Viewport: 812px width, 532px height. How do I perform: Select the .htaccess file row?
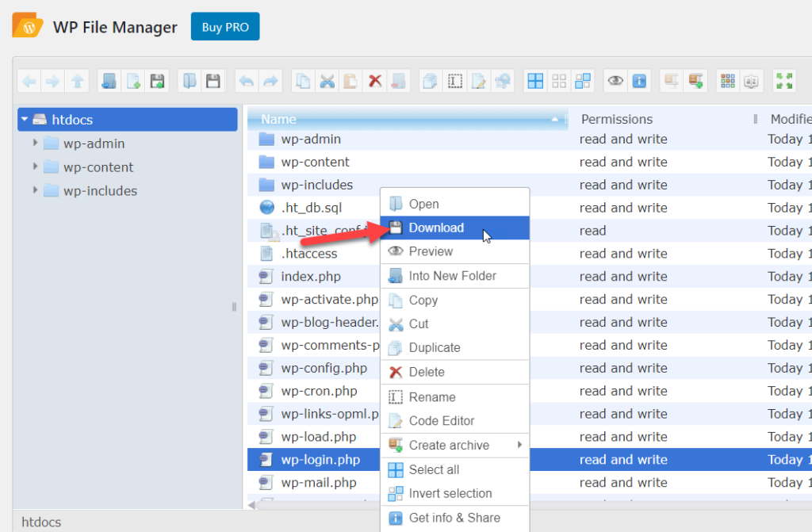[529, 254]
